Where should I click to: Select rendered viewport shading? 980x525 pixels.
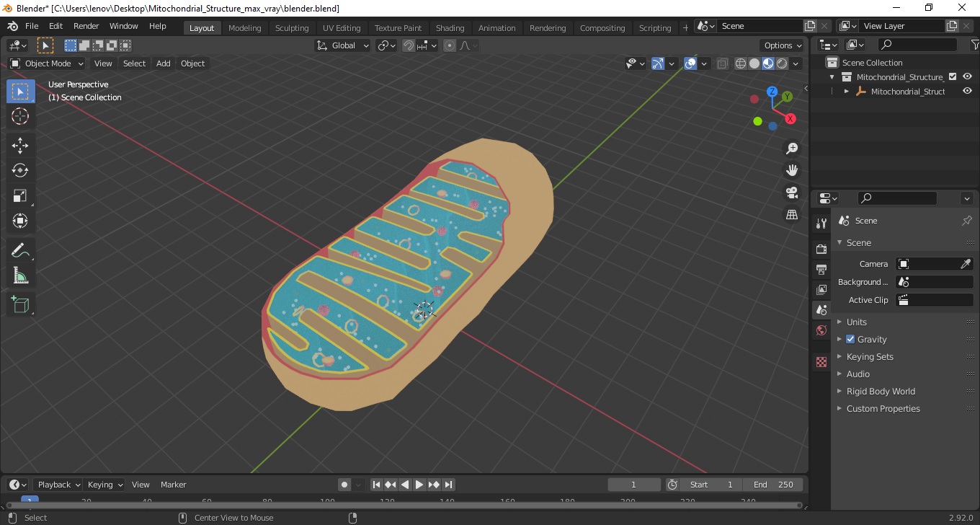pyautogui.click(x=782, y=63)
